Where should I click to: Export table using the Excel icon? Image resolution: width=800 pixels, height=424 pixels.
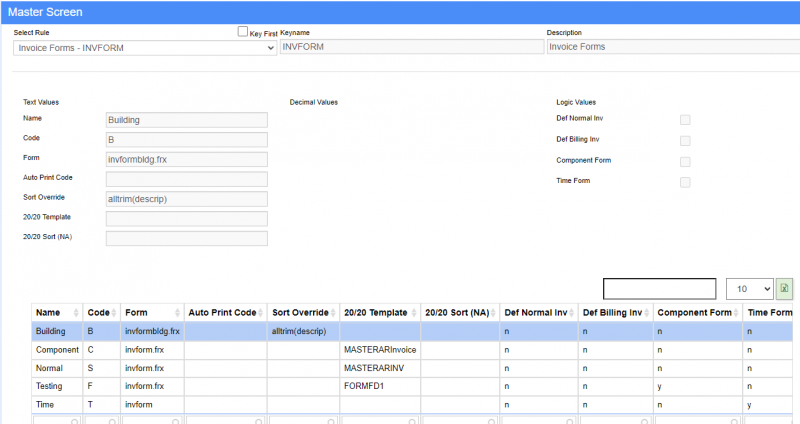tap(784, 288)
